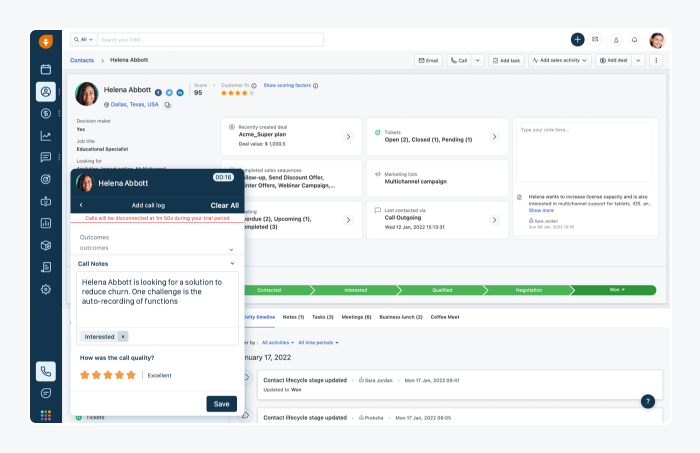Expand the Last contacted via card arrow
The image size is (700, 453).
tap(494, 220)
